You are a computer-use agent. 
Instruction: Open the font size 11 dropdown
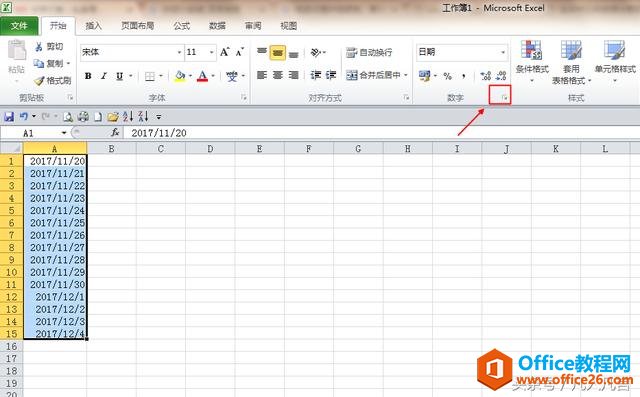tap(211, 52)
